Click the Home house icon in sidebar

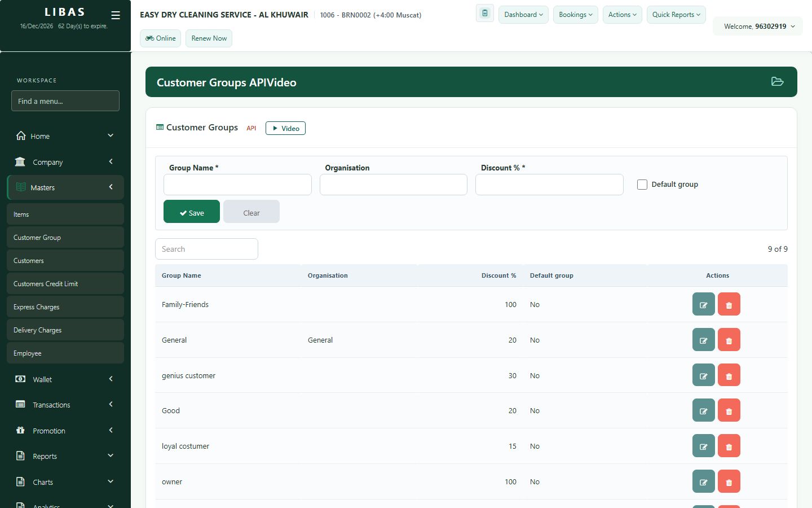click(x=21, y=135)
